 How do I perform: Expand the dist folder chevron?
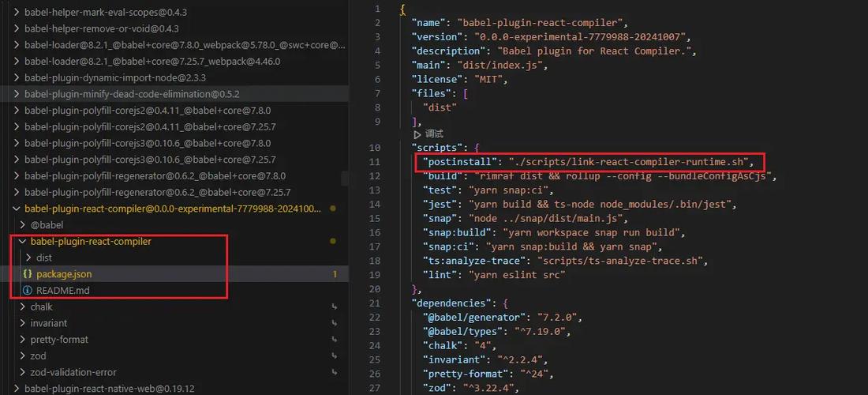tap(28, 258)
